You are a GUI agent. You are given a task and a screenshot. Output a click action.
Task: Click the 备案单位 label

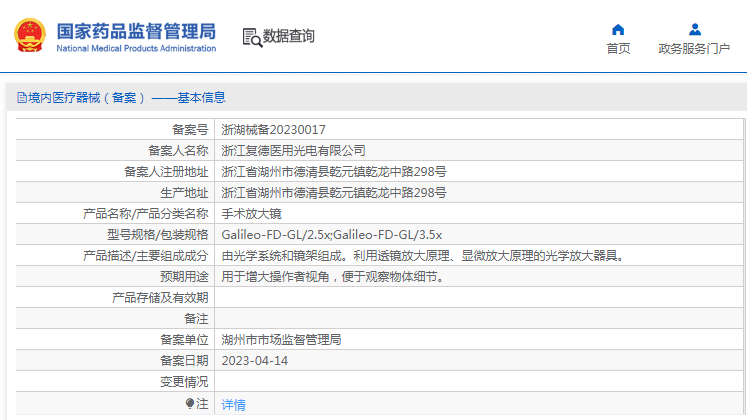click(x=184, y=340)
